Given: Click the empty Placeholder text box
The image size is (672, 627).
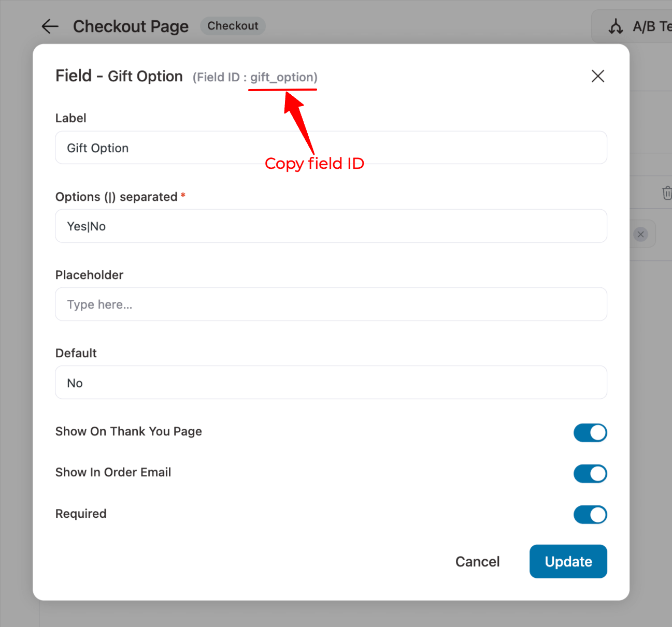Looking at the screenshot, I should (331, 304).
